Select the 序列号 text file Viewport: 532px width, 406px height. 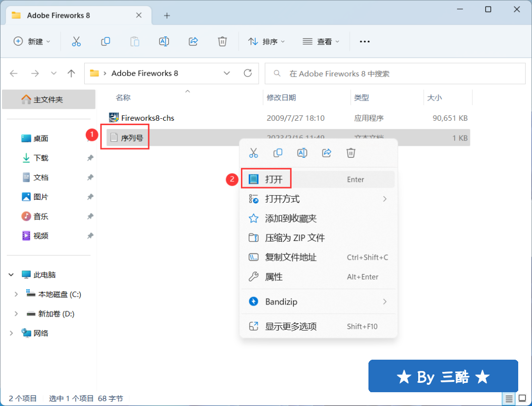click(288, 138)
